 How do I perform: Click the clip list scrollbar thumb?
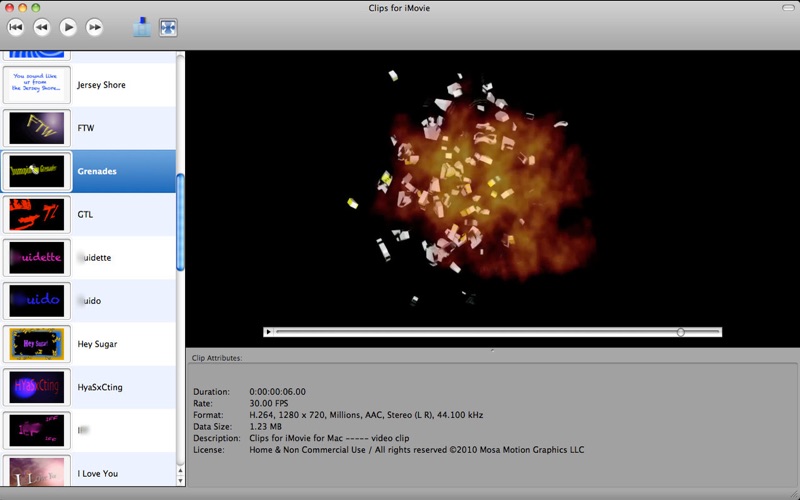click(181, 222)
